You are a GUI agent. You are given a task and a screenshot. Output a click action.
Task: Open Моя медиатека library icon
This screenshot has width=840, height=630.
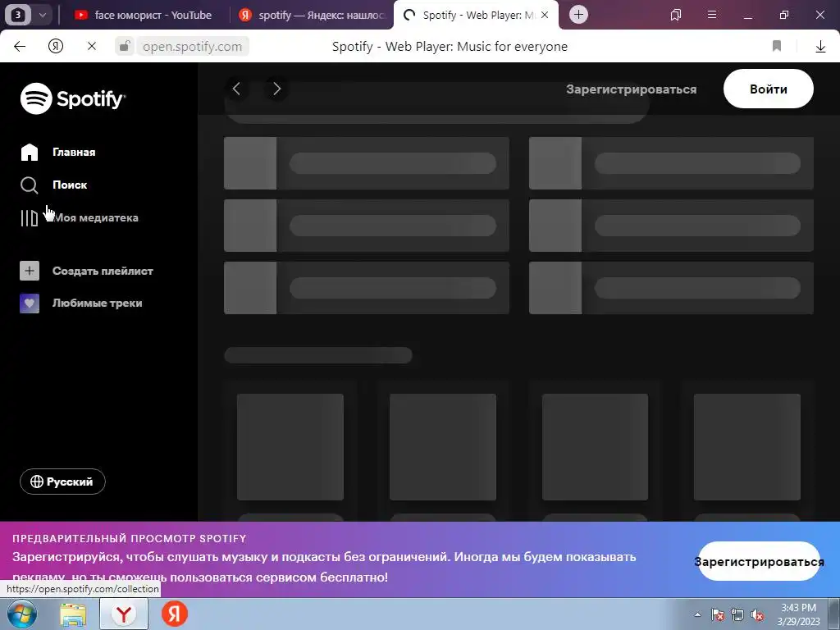coord(30,218)
